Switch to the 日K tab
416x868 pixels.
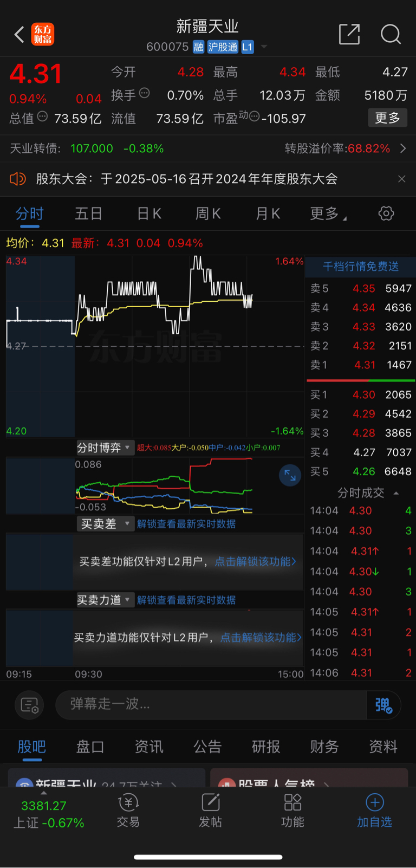pos(149,213)
